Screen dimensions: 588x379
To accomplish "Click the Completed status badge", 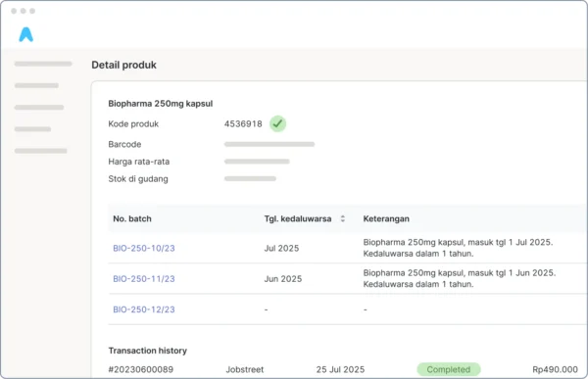I will (x=449, y=369).
